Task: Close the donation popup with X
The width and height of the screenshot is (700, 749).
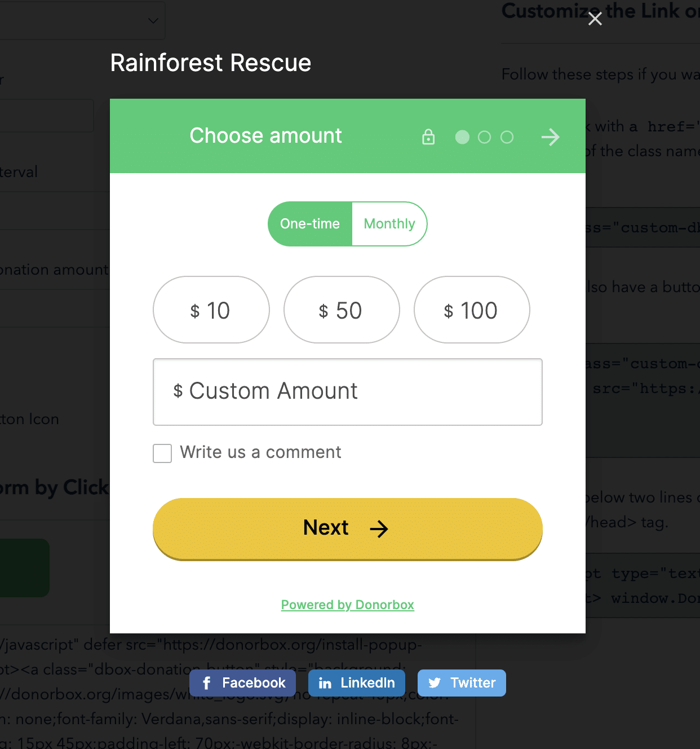Action: [595, 19]
